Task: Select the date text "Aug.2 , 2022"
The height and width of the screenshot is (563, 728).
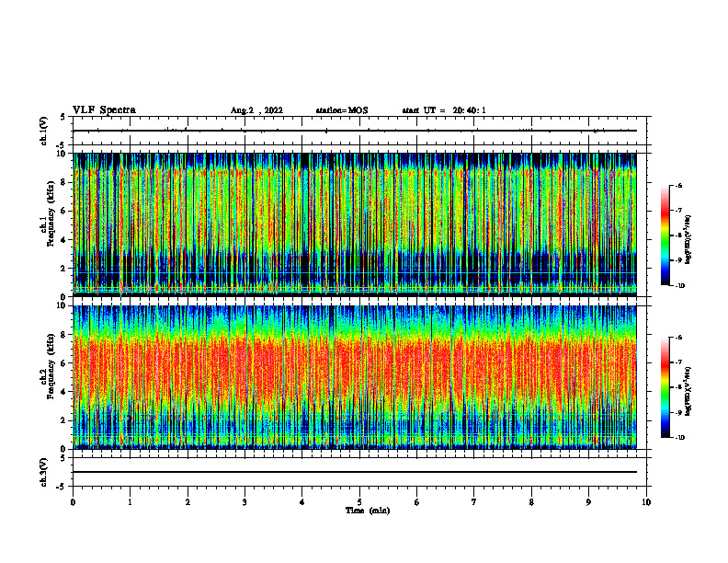Action: coord(256,110)
